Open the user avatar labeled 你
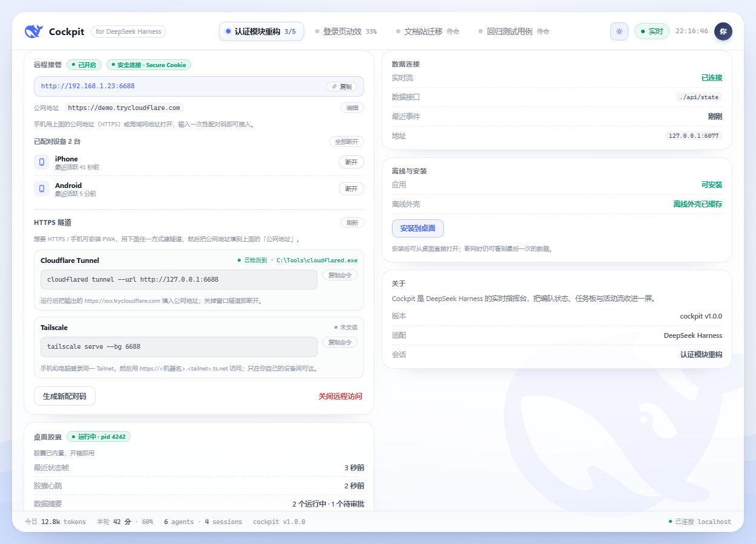Viewport: 756px width, 544px height. (723, 31)
